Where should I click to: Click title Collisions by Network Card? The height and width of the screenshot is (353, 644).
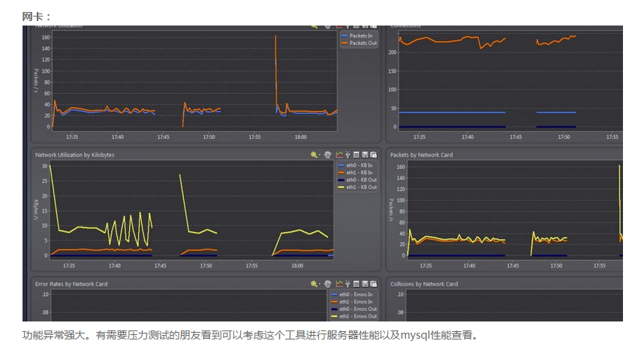(x=424, y=284)
